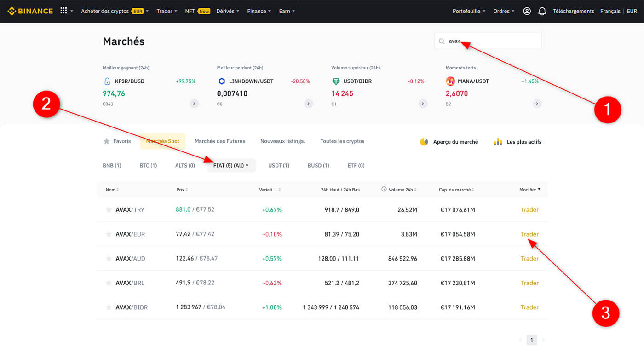Expand the Portefeuille menu
Image resolution: width=644 pixels, height=359 pixels.
pyautogui.click(x=469, y=11)
